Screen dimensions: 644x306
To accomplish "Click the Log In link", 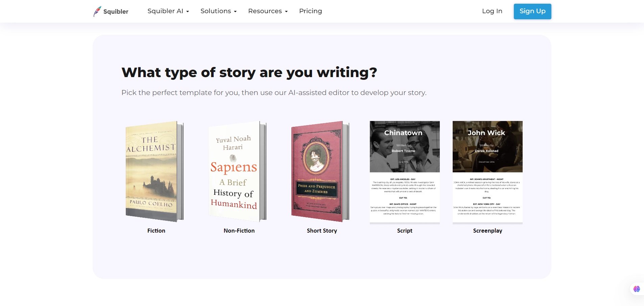I will pyautogui.click(x=492, y=11).
